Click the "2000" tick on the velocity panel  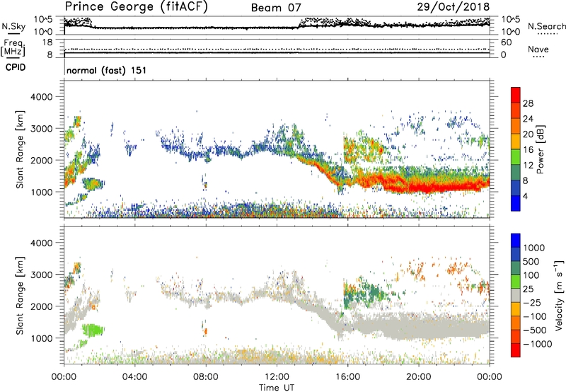(x=42, y=306)
